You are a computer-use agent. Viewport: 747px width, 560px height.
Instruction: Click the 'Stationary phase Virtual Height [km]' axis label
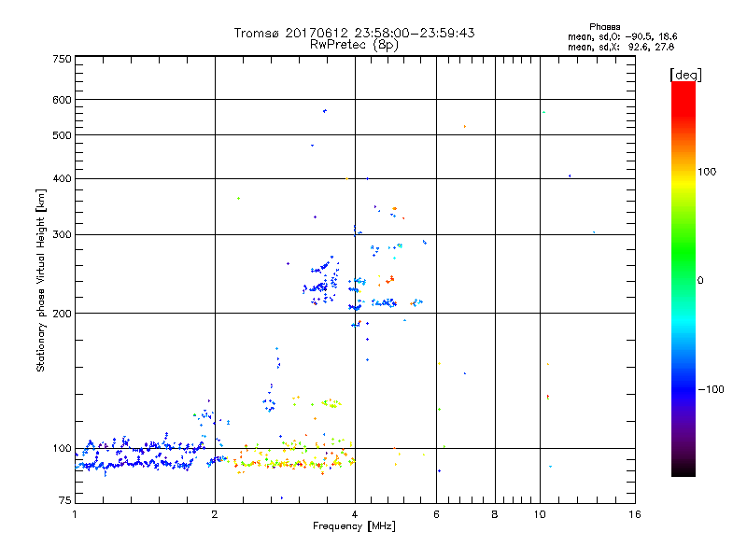pos(41,280)
